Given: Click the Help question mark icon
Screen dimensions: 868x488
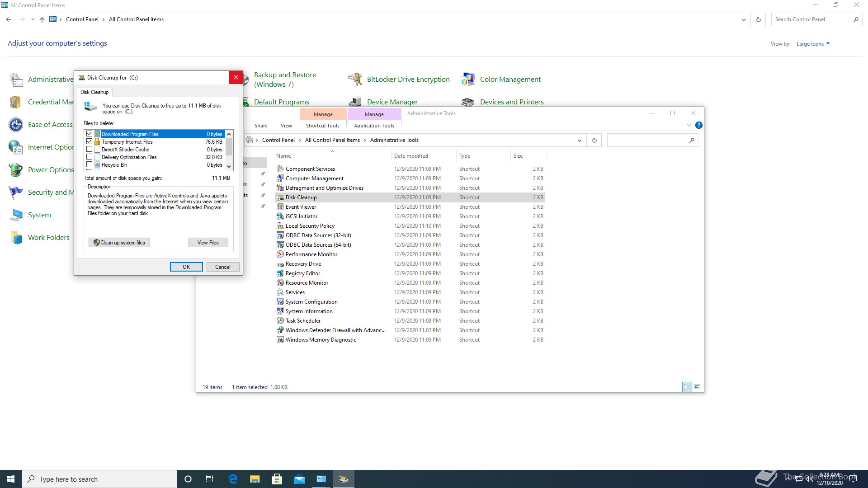Looking at the screenshot, I should pos(698,125).
